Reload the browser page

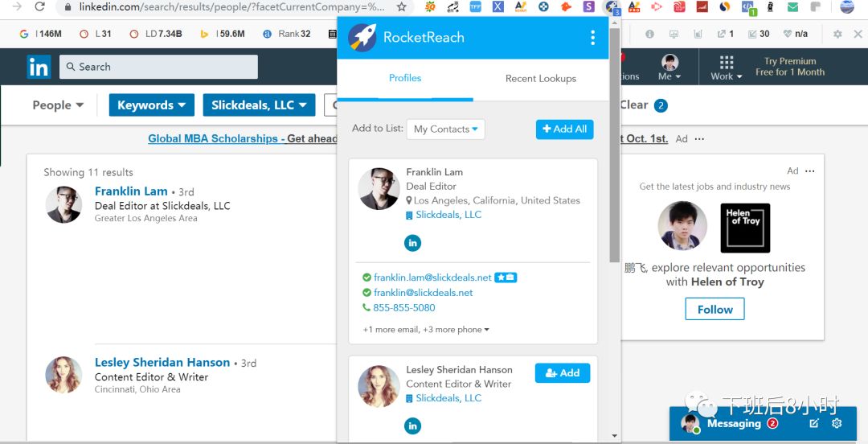[39, 6]
